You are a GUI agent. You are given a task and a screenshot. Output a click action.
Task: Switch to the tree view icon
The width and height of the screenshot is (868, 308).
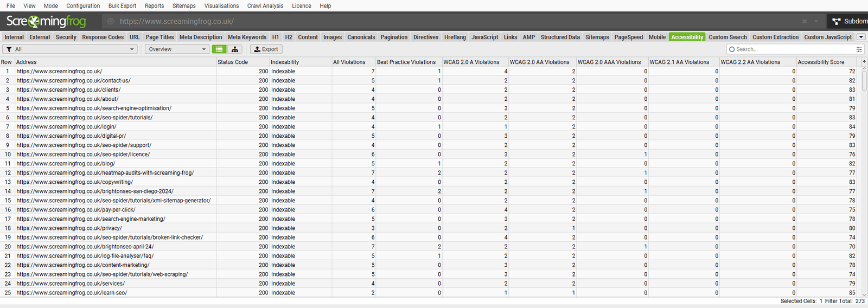[235, 49]
